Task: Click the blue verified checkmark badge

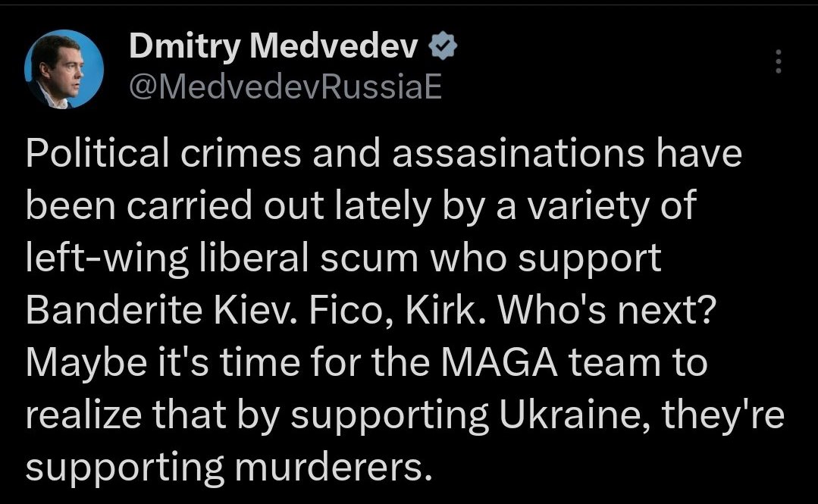Action: pos(443,46)
